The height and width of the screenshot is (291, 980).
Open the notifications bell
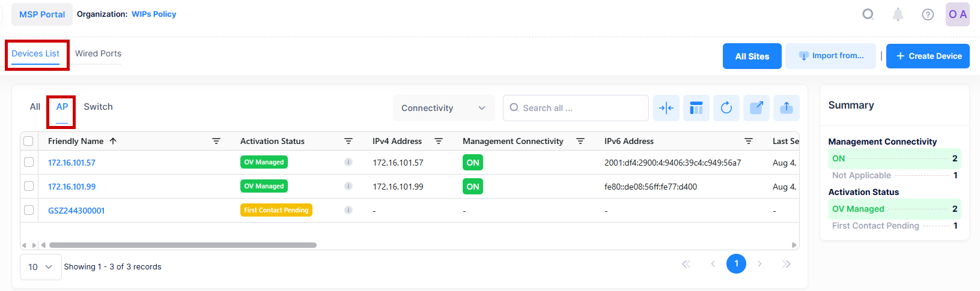tap(897, 14)
